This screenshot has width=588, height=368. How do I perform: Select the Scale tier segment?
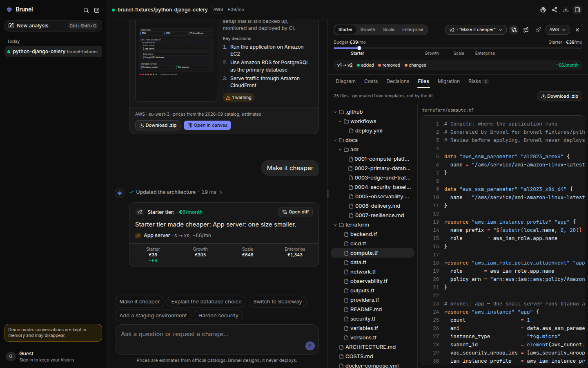(x=389, y=30)
